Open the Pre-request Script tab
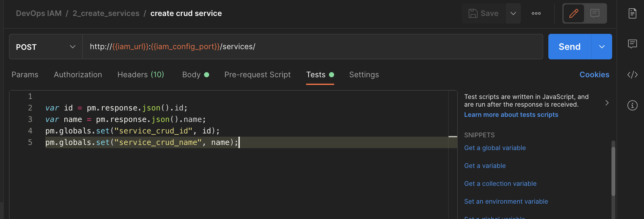This screenshot has width=644, height=219. (x=257, y=75)
